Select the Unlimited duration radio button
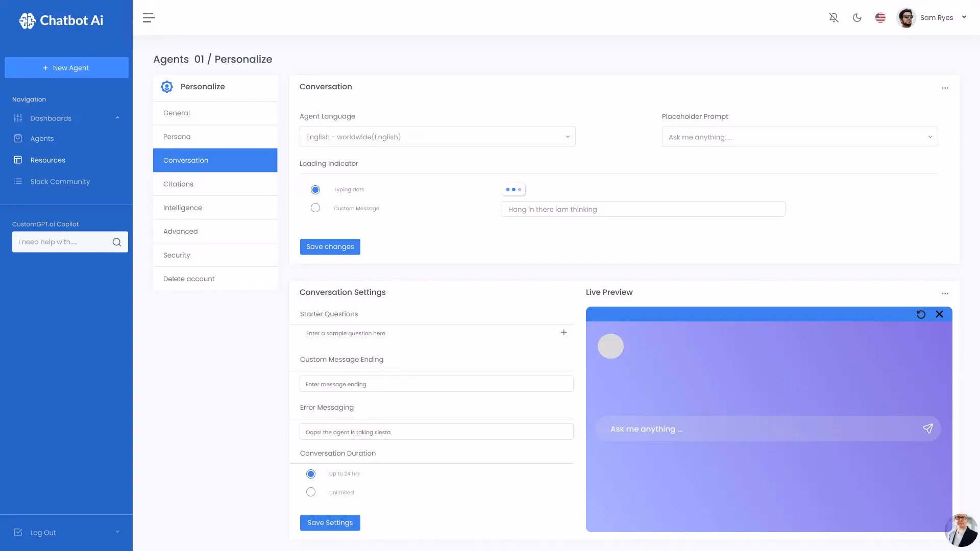This screenshot has width=980, height=551. pos(311,492)
